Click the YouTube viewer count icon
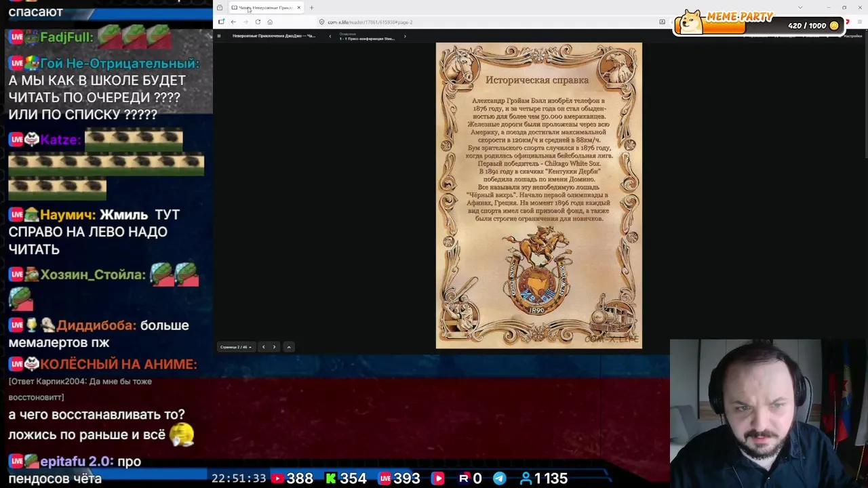This screenshot has width=868, height=488. point(277,479)
